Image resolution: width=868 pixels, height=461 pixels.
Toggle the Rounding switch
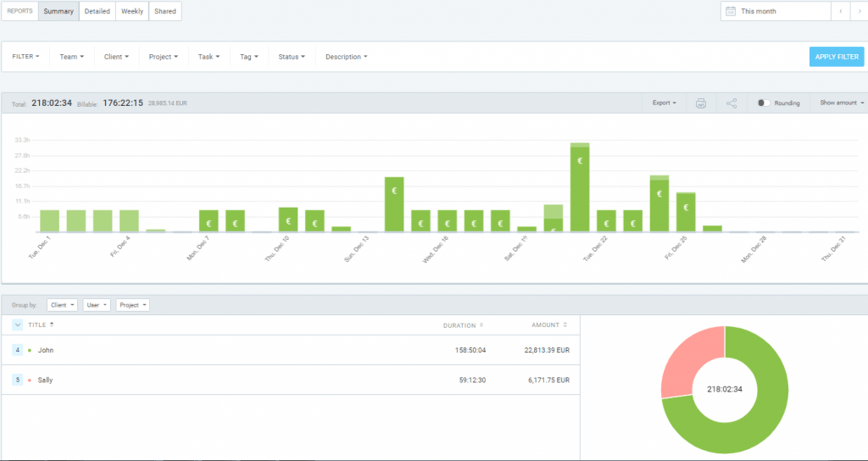[764, 103]
